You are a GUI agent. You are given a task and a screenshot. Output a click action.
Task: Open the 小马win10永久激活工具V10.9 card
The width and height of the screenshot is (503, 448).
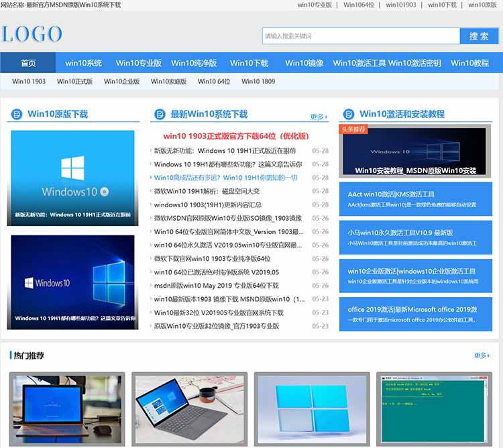coord(416,237)
